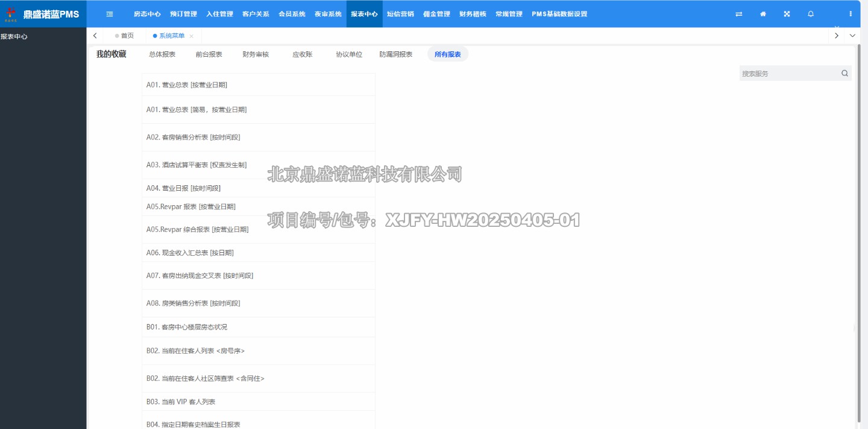Select the 报表中心 menu
Viewport: 868px width, 429px height.
364,14
